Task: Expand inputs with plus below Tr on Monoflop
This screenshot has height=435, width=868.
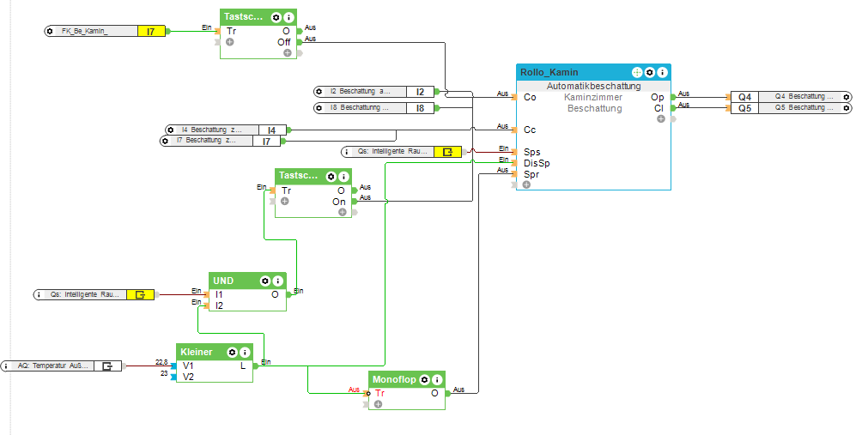Action: click(378, 405)
